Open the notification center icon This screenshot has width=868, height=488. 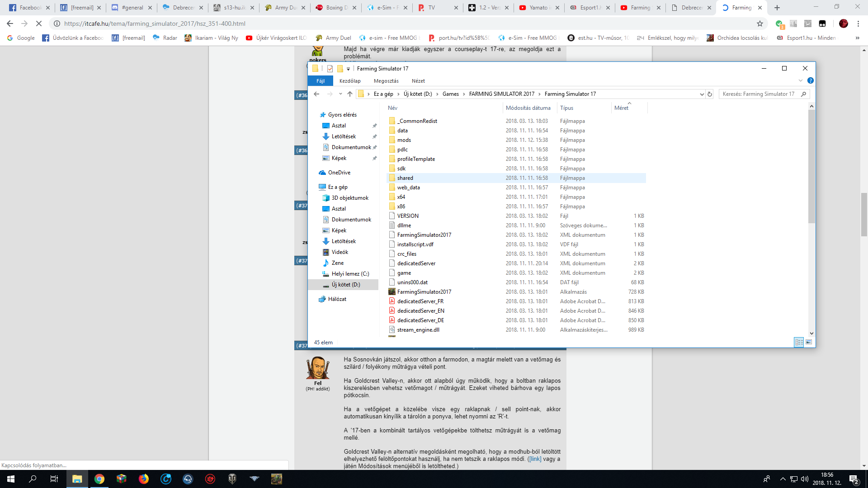pyautogui.click(x=854, y=479)
